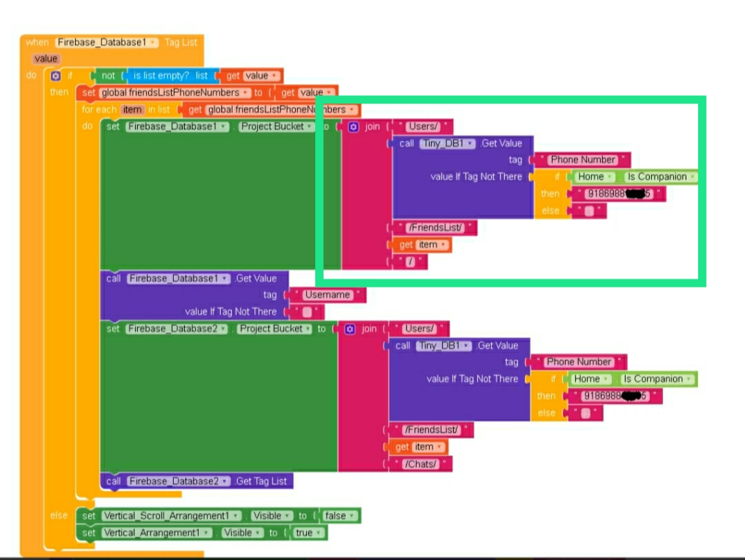Open Project Bucket property dropdown for Firebase_Database2
This screenshot has height=560, width=745.
275,329
